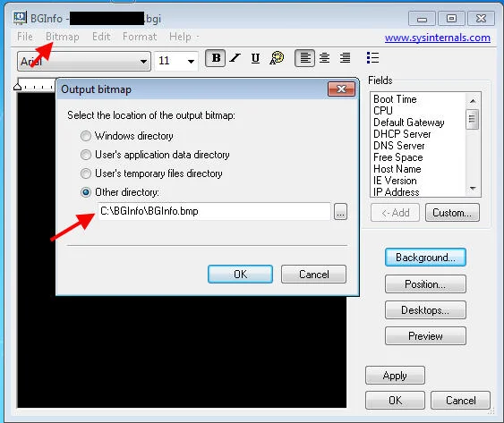This screenshot has height=423, width=504.
Task: Click the browse ellipsis button beside path
Action: click(340, 211)
